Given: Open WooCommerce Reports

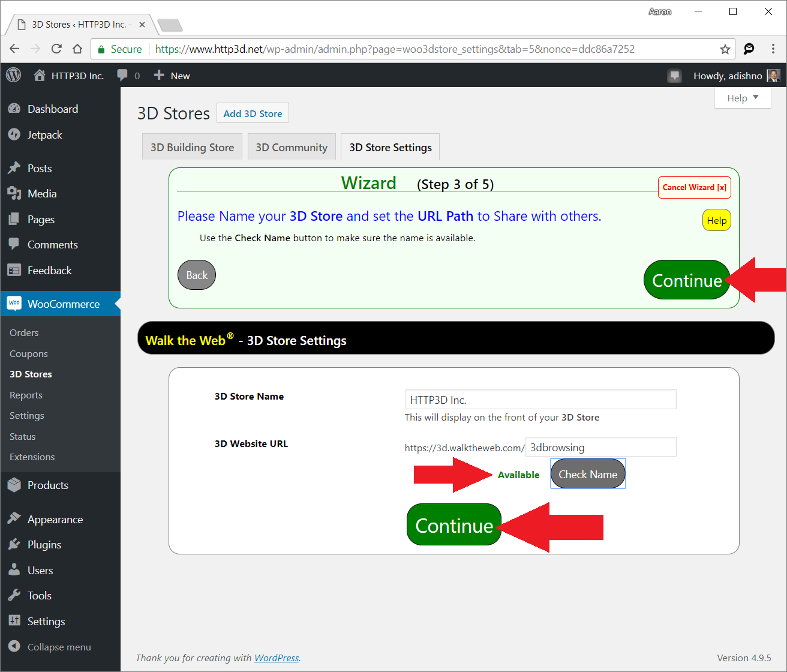Looking at the screenshot, I should 26,395.
